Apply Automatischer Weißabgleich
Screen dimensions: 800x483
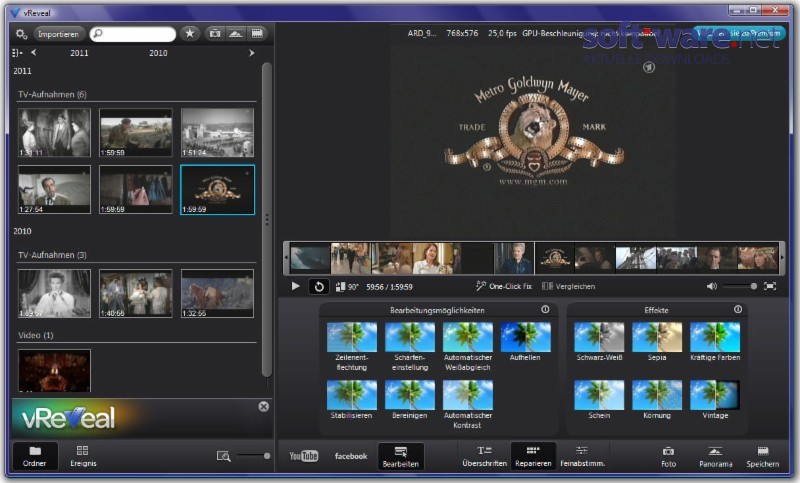[468, 346]
